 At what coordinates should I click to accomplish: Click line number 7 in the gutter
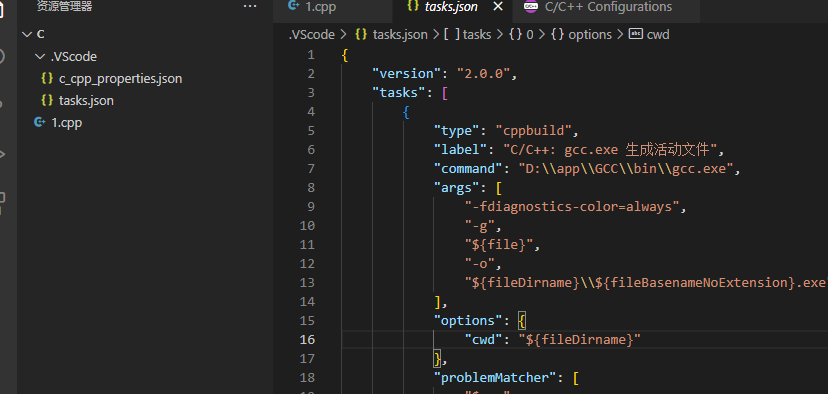tap(310, 169)
